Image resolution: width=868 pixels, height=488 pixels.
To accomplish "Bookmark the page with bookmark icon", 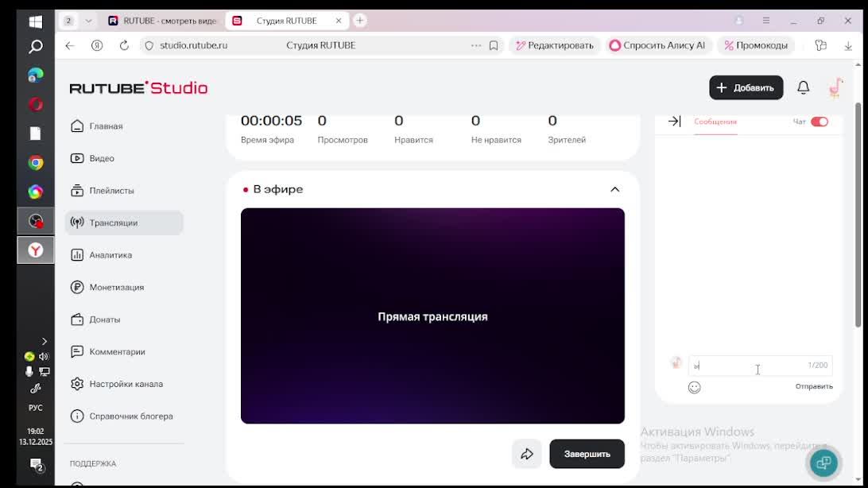I will pyautogui.click(x=494, y=45).
